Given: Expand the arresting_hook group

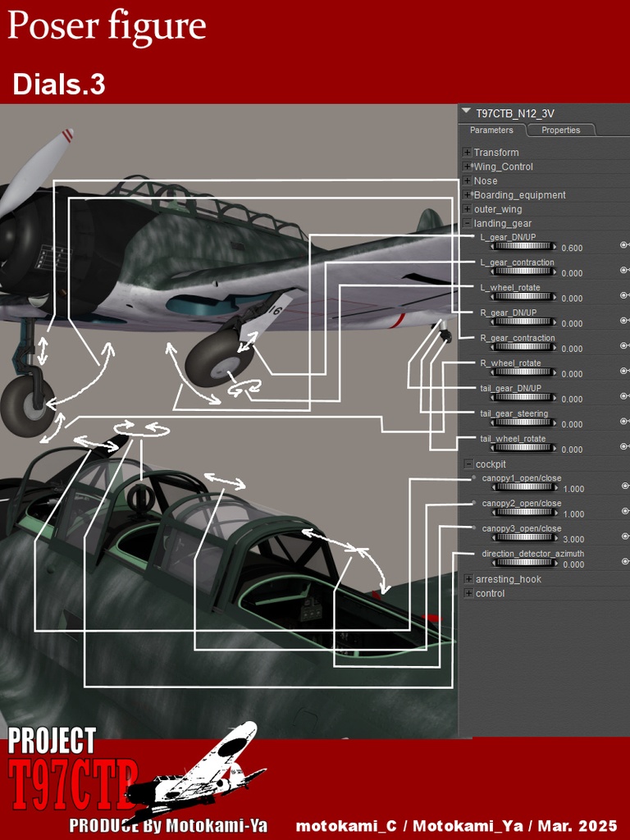Looking at the screenshot, I should coord(468,579).
